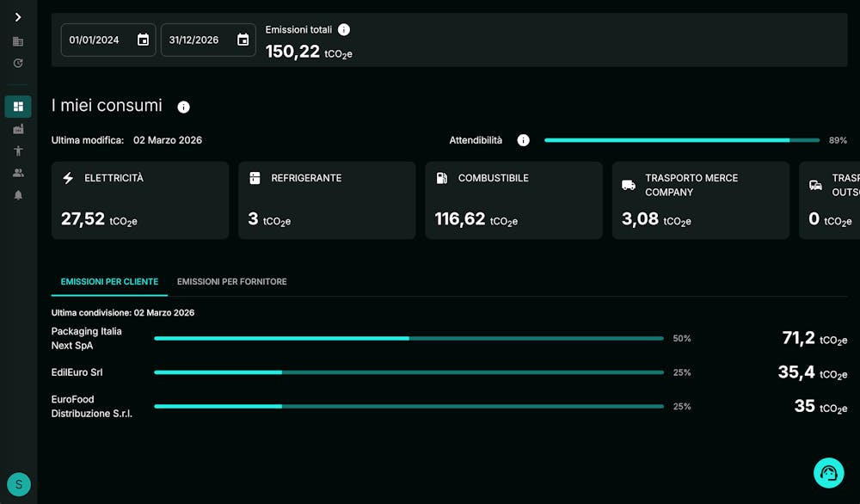Click the info icon next to Emissioni totali
The image size is (860, 504).
343,28
